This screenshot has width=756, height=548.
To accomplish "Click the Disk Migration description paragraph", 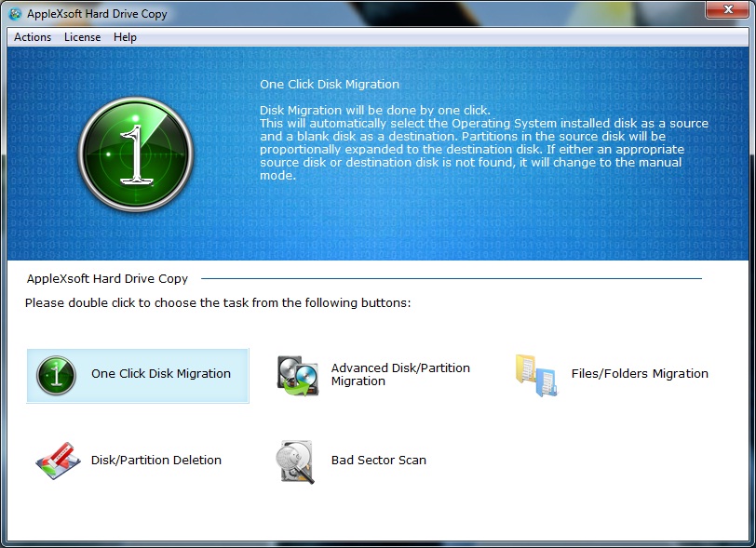I will pos(484,142).
